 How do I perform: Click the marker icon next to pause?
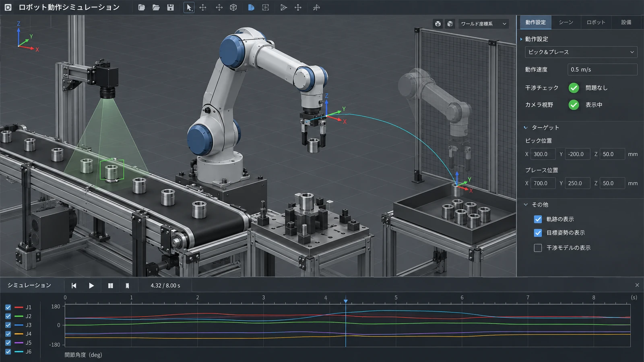127,286
